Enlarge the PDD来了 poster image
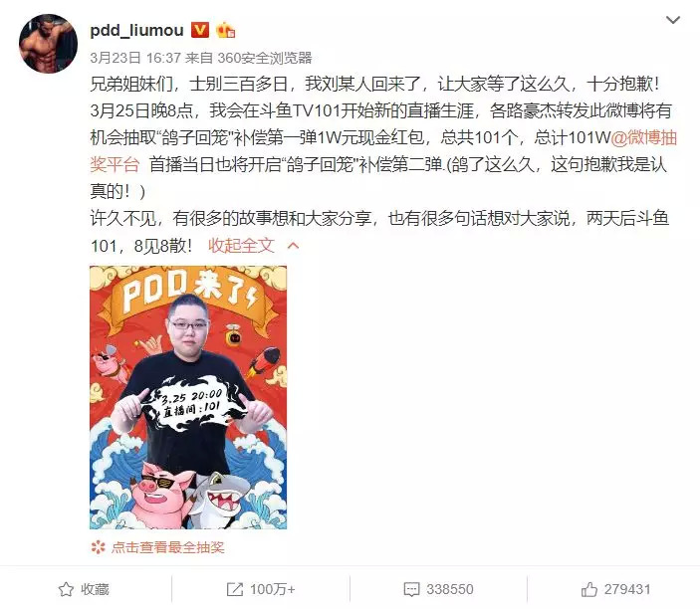700x609 pixels. tap(188, 397)
